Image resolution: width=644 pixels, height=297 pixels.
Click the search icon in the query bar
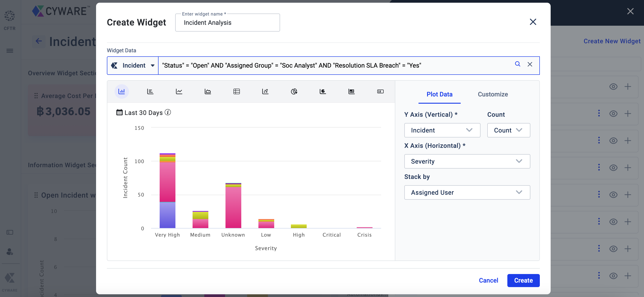(517, 64)
